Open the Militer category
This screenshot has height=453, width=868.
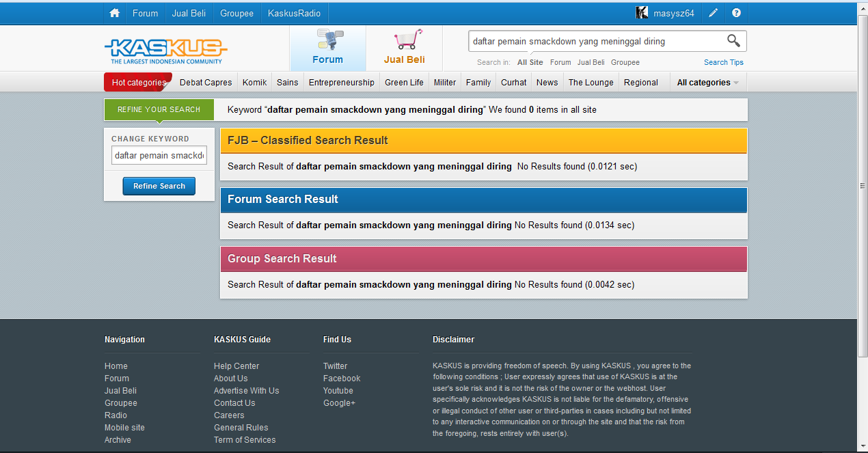[445, 83]
